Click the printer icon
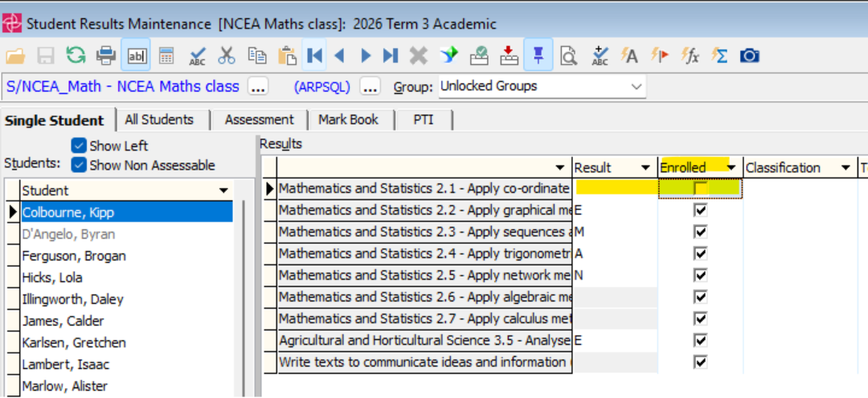 106,55
